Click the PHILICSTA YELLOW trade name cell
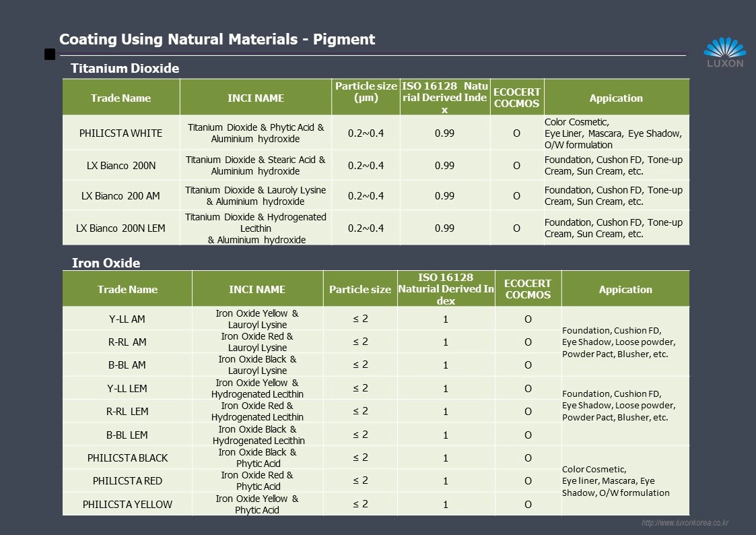The width and height of the screenshot is (756, 535). tap(127, 504)
